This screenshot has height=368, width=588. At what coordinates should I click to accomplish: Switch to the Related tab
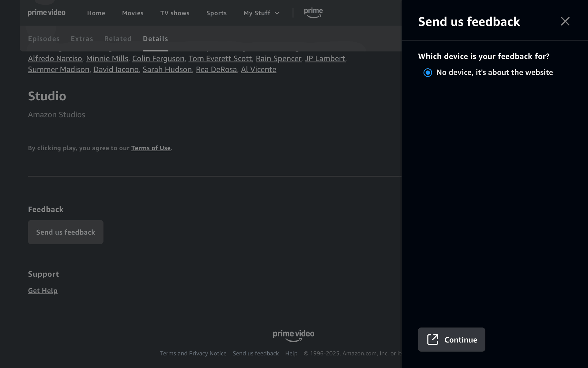click(x=118, y=39)
